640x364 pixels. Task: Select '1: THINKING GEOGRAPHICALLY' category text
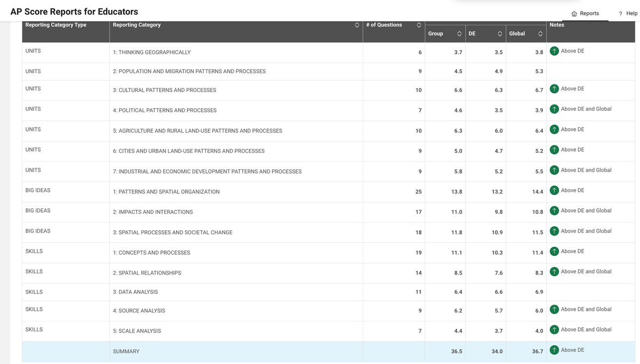pyautogui.click(x=151, y=52)
